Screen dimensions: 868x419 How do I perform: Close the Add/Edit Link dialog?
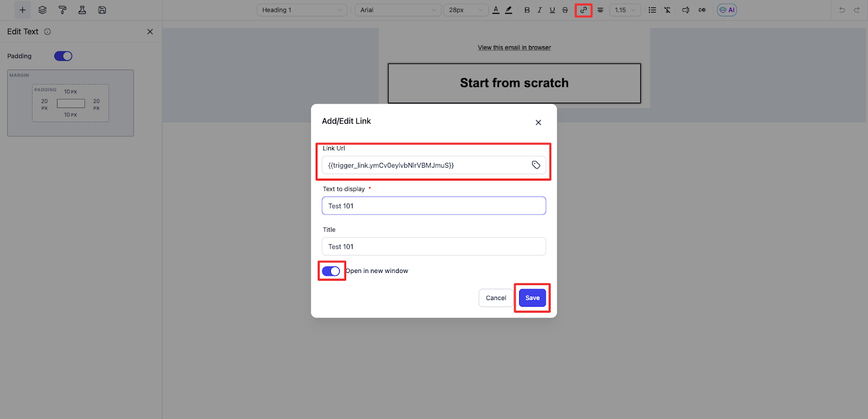click(538, 123)
